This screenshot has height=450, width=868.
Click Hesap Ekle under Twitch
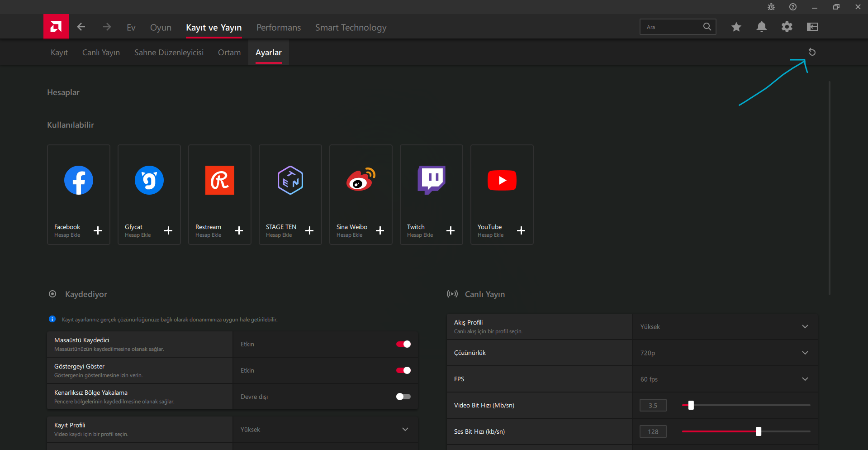(x=420, y=235)
